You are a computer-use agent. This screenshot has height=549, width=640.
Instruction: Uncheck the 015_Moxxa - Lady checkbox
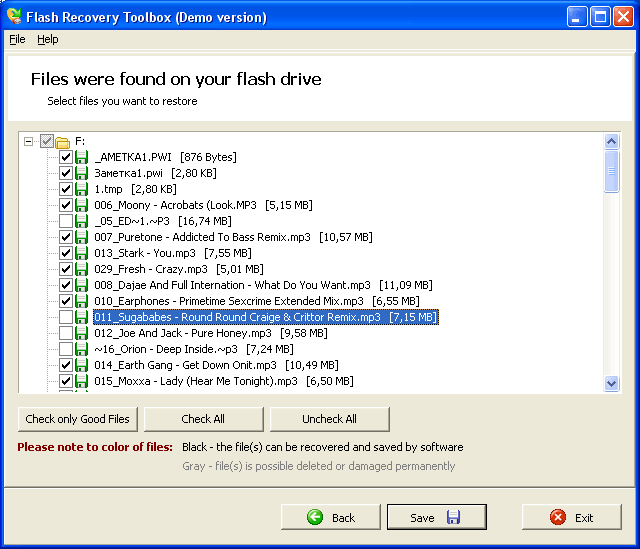tap(66, 381)
